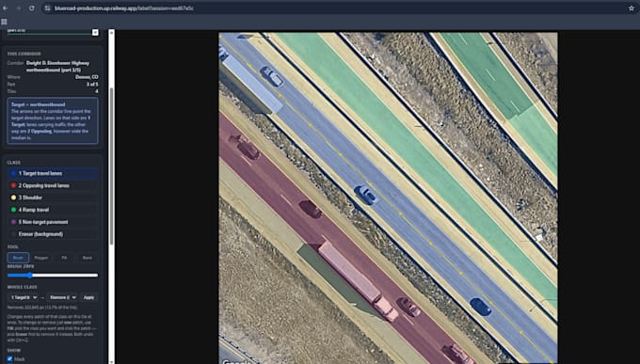Click the pink semi truck in the red lanes

point(357,280)
